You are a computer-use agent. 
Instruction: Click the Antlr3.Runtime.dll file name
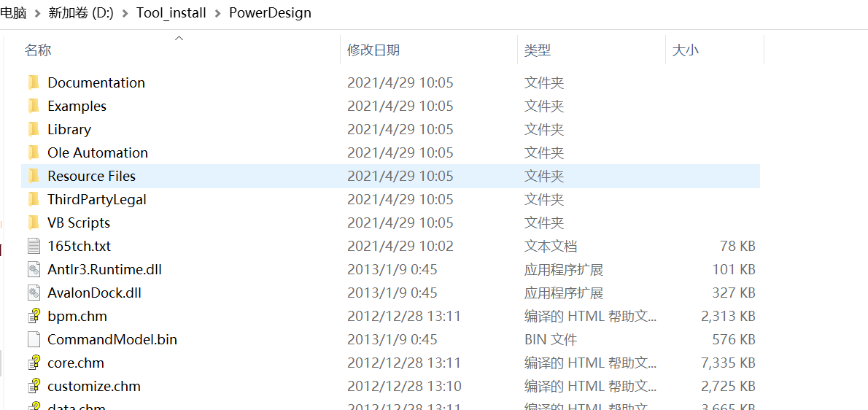pos(104,269)
